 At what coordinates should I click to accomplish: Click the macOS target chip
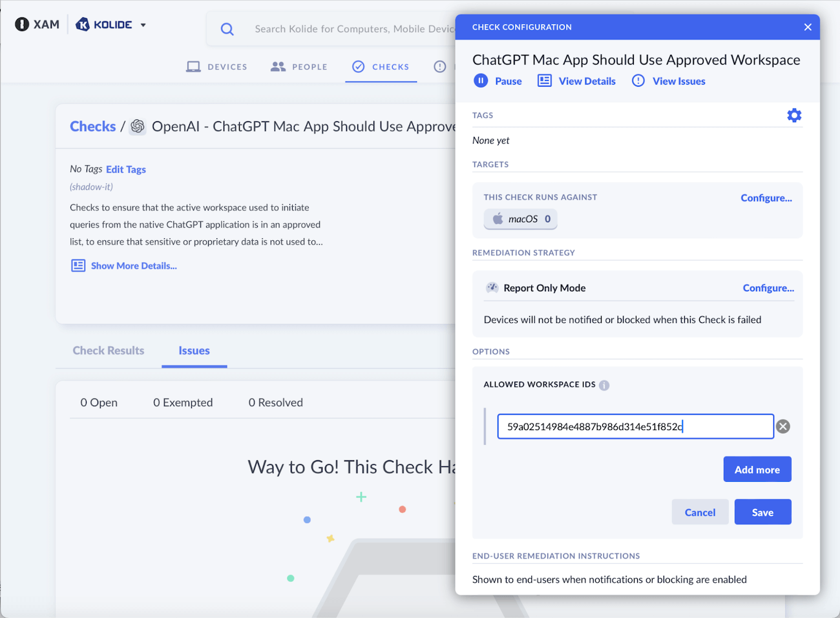521,219
